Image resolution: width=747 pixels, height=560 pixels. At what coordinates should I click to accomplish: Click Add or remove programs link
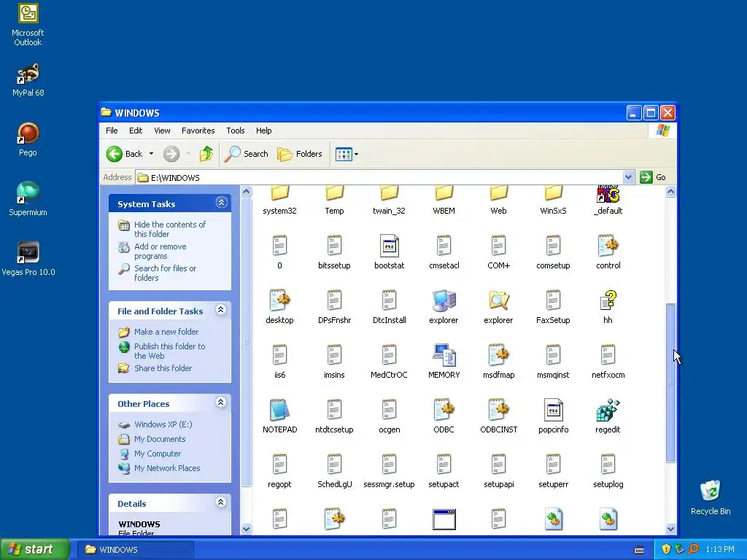click(160, 251)
